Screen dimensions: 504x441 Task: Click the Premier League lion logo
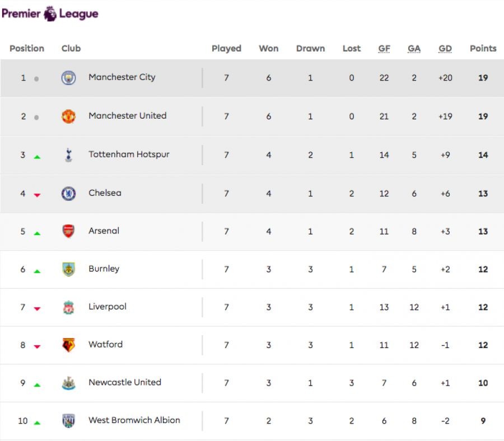[x=50, y=13]
